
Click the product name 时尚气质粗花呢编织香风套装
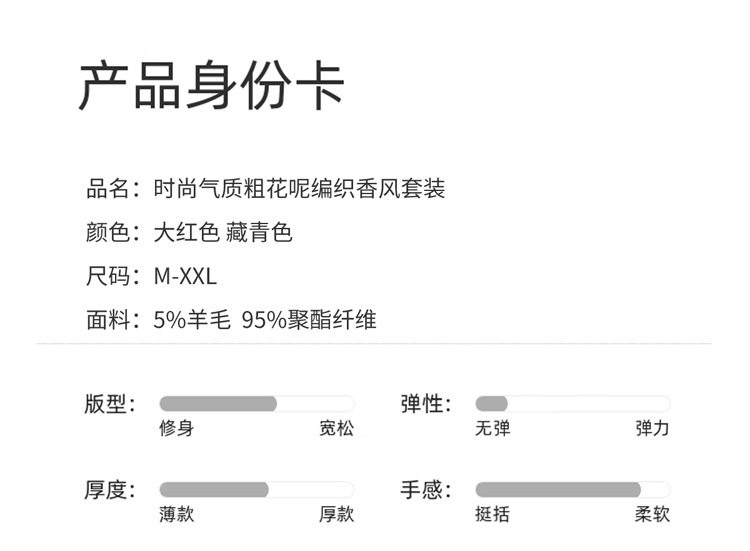pos(298,188)
